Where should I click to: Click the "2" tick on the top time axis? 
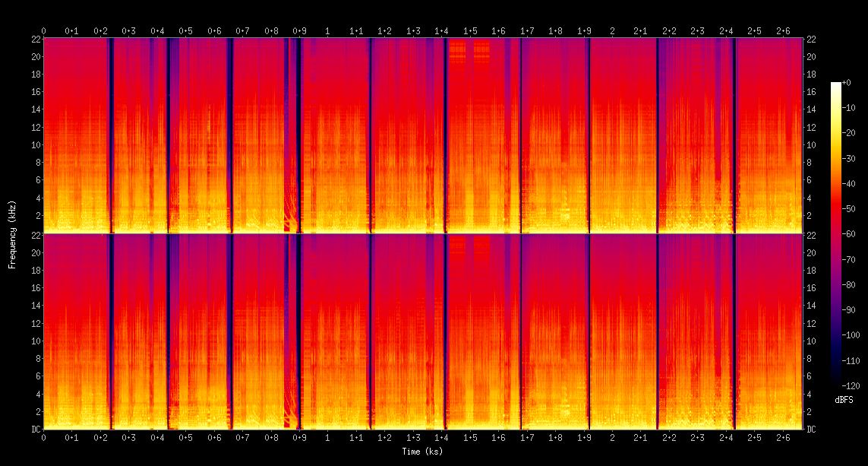pyautogui.click(x=612, y=31)
